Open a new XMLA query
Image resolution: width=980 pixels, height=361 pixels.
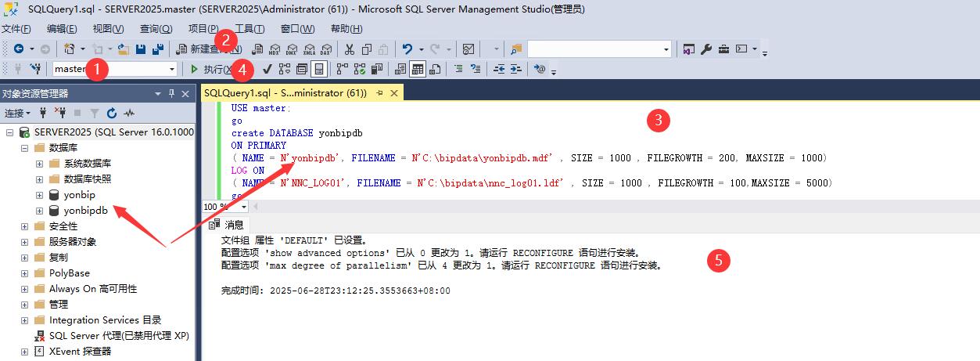pyautogui.click(x=309, y=49)
